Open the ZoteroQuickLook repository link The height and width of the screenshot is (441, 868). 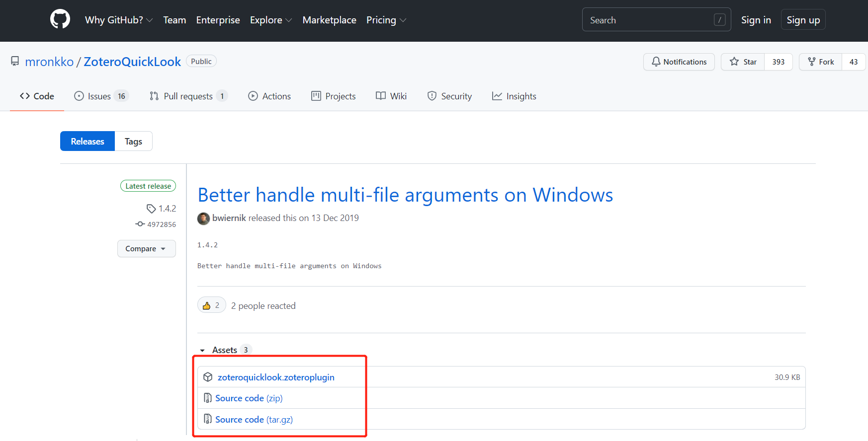pos(132,62)
